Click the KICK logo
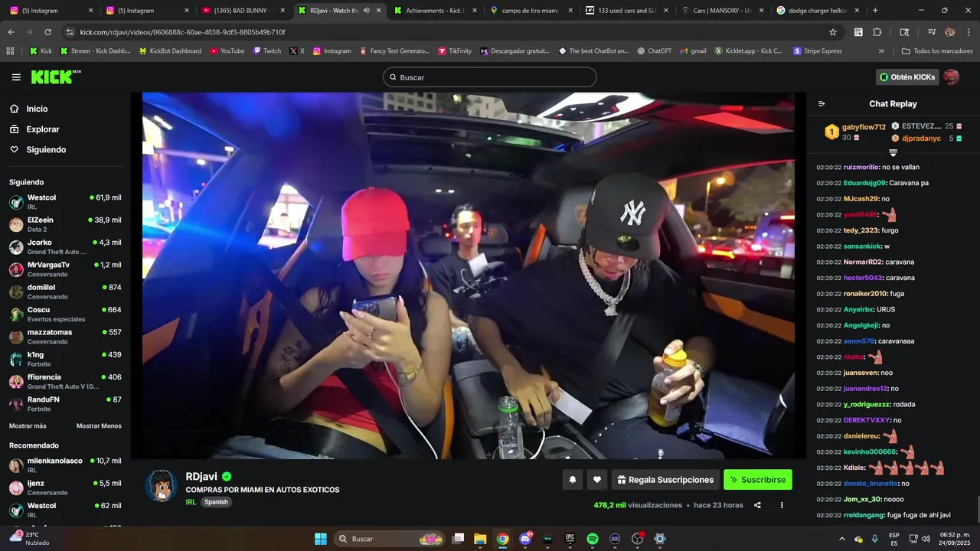Image resolution: width=980 pixels, height=551 pixels. coord(56,77)
